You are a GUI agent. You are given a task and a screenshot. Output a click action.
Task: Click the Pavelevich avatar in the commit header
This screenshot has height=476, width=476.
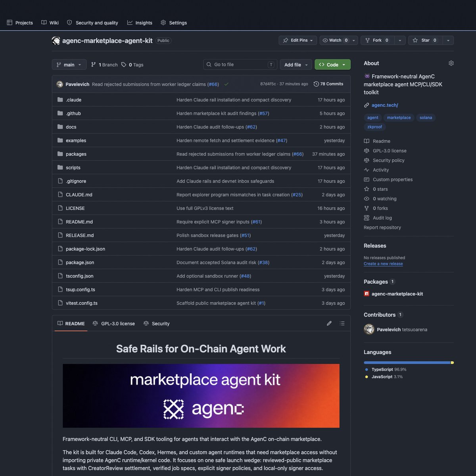point(60,84)
